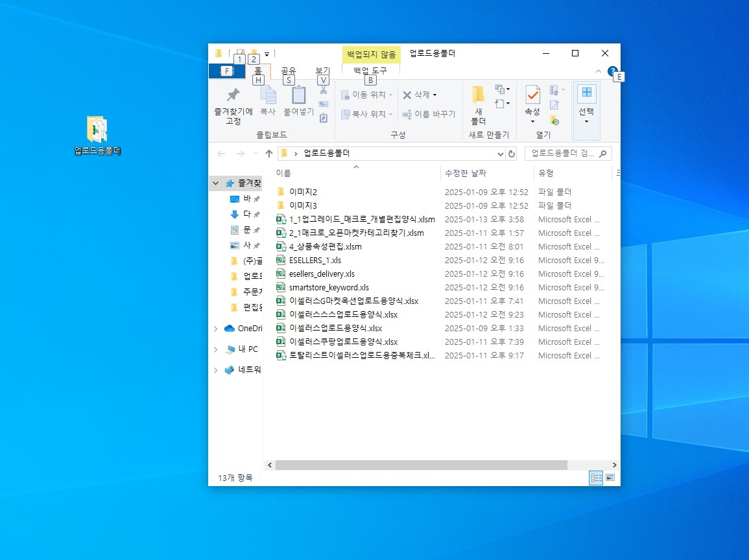749x560 pixels.
Task: Switch to large icons view in status bar
Action: (610, 478)
